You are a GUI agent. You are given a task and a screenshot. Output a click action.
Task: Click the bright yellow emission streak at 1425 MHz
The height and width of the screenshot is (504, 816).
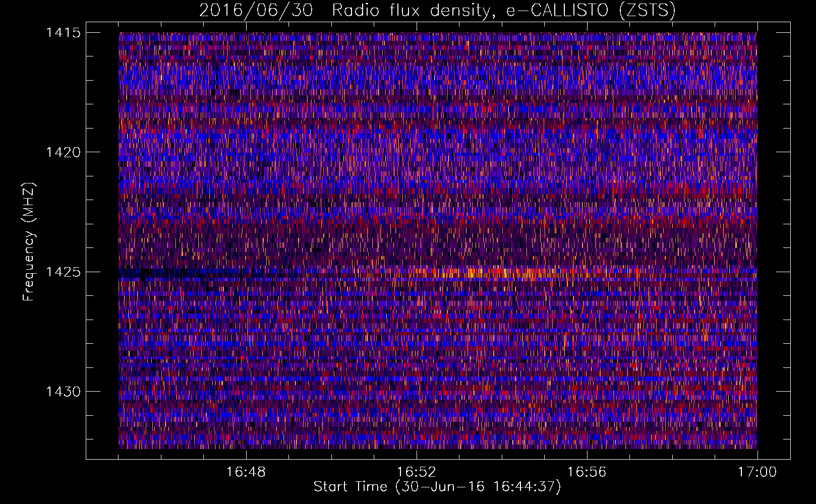(x=494, y=274)
